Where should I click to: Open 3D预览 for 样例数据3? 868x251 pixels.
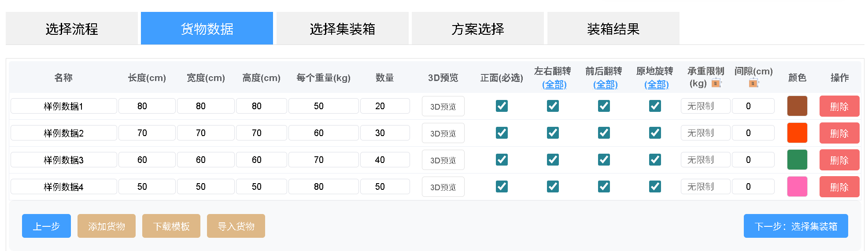click(443, 160)
